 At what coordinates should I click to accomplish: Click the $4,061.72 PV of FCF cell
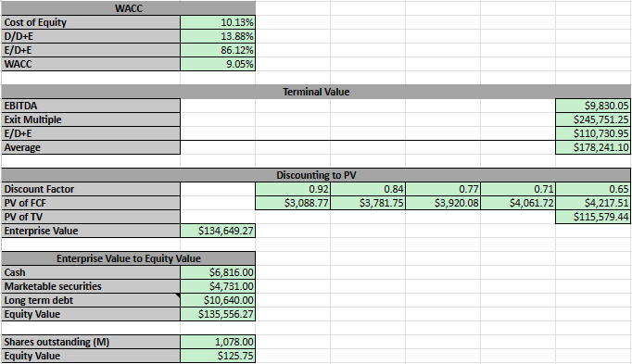pos(518,203)
